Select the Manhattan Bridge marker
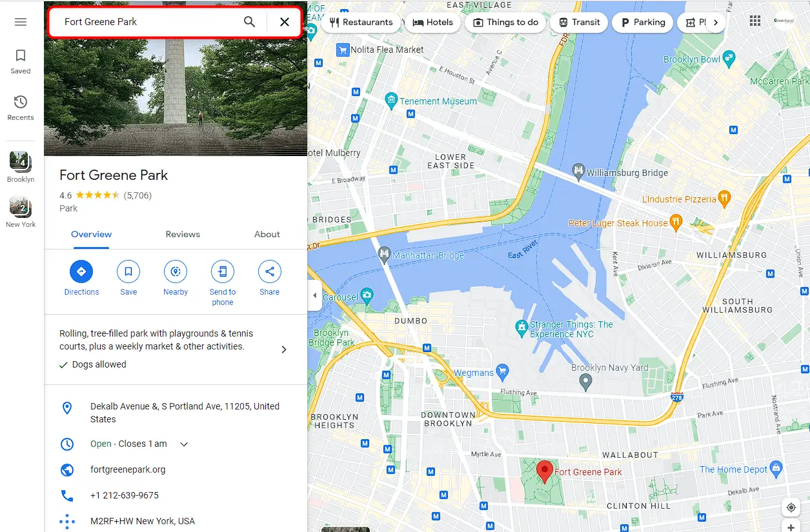Image resolution: width=810 pixels, height=532 pixels. (x=384, y=253)
